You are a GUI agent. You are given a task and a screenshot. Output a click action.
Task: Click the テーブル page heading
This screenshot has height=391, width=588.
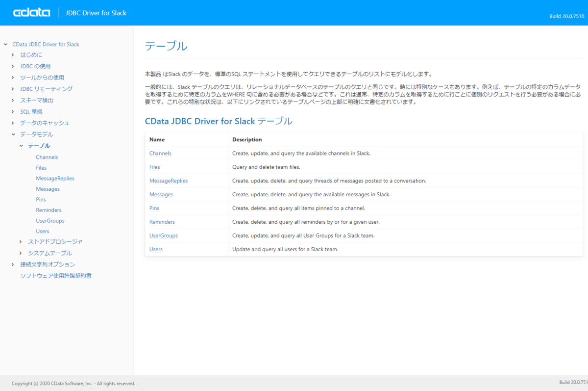tap(166, 46)
